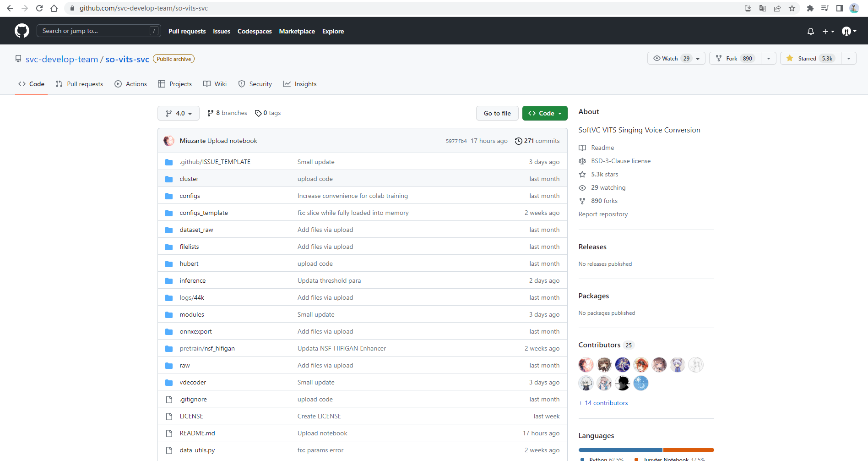View the 8 branches link
The height and width of the screenshot is (461, 868).
coord(228,113)
